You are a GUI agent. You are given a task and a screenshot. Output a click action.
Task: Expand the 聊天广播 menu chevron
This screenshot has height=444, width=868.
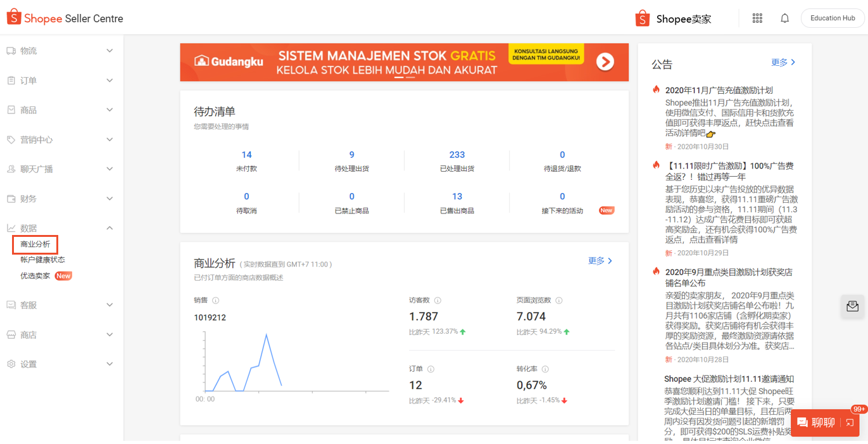[x=110, y=169]
